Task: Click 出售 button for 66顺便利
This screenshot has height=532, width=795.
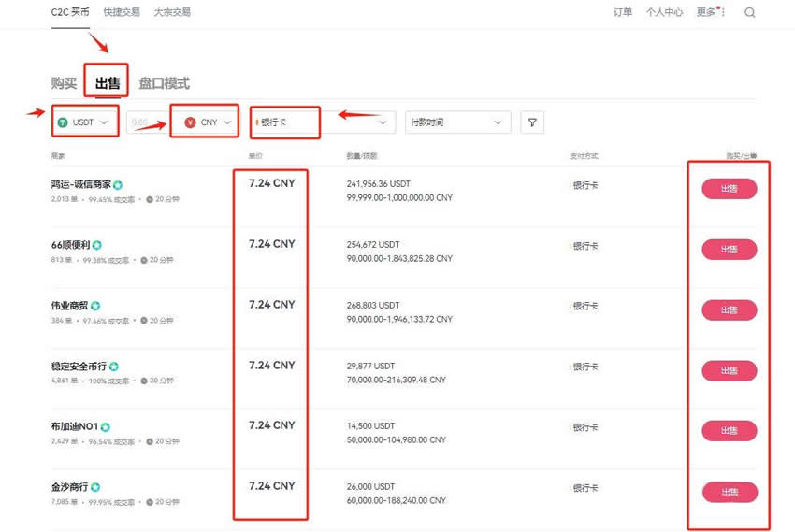Action: pos(730,250)
